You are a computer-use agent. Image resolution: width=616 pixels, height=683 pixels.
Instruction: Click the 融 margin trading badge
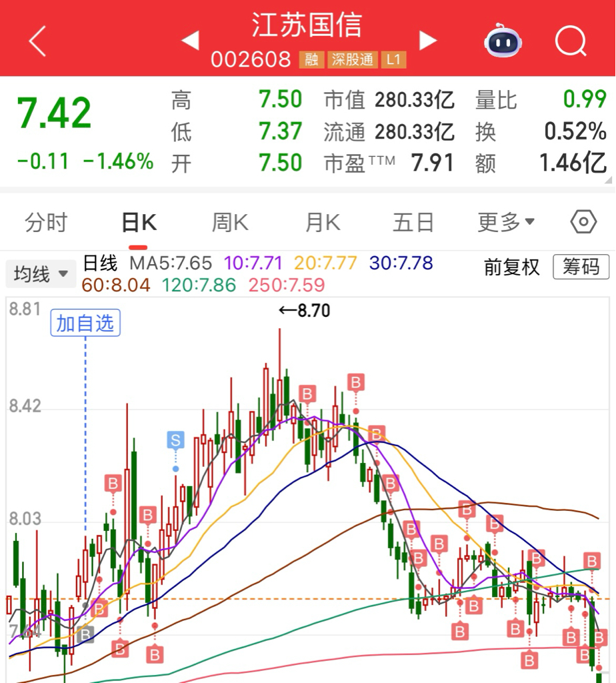(x=311, y=59)
